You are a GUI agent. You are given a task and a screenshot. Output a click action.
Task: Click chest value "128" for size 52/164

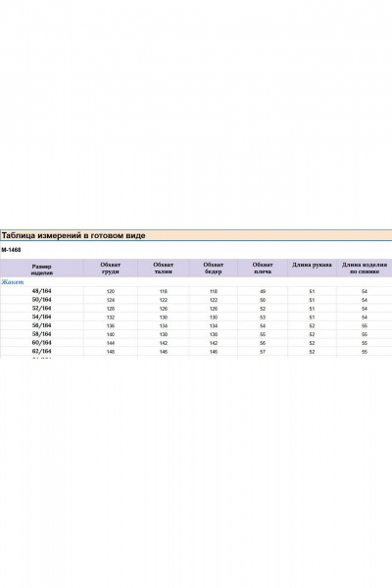111,309
